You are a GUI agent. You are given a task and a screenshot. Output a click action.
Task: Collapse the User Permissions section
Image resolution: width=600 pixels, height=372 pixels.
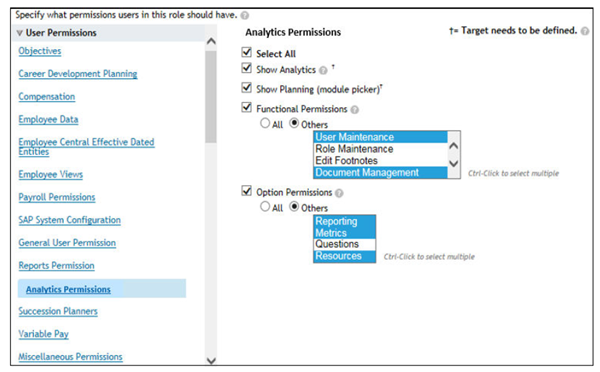[x=20, y=33]
